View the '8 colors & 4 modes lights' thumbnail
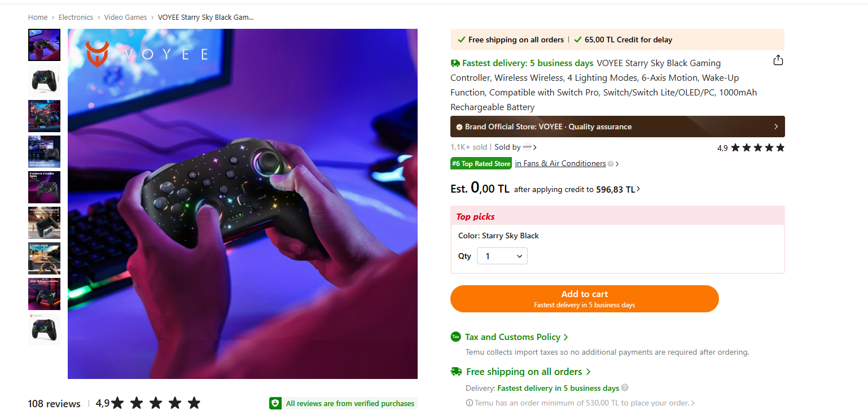The image size is (868, 414). click(x=44, y=187)
